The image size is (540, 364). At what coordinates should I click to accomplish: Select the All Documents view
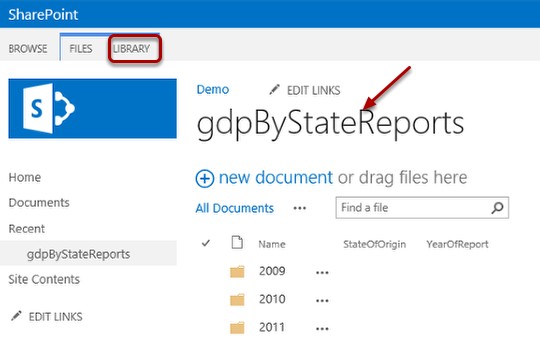coord(235,208)
